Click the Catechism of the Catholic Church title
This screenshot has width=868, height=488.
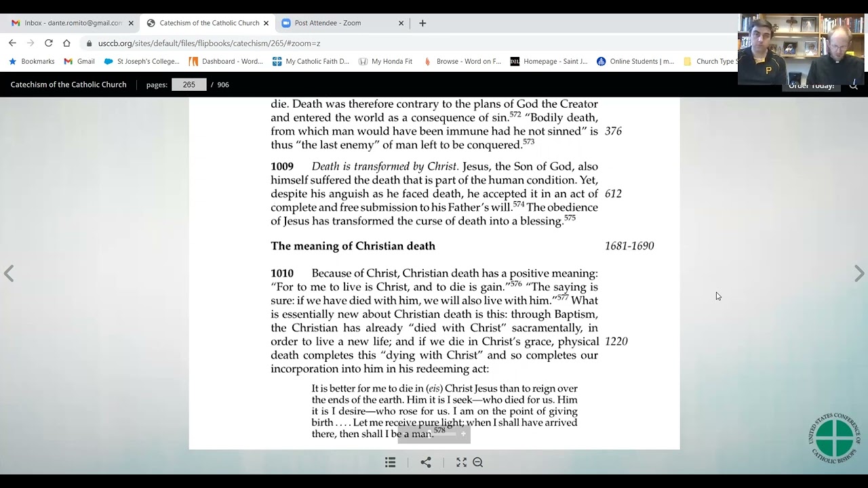coord(68,85)
